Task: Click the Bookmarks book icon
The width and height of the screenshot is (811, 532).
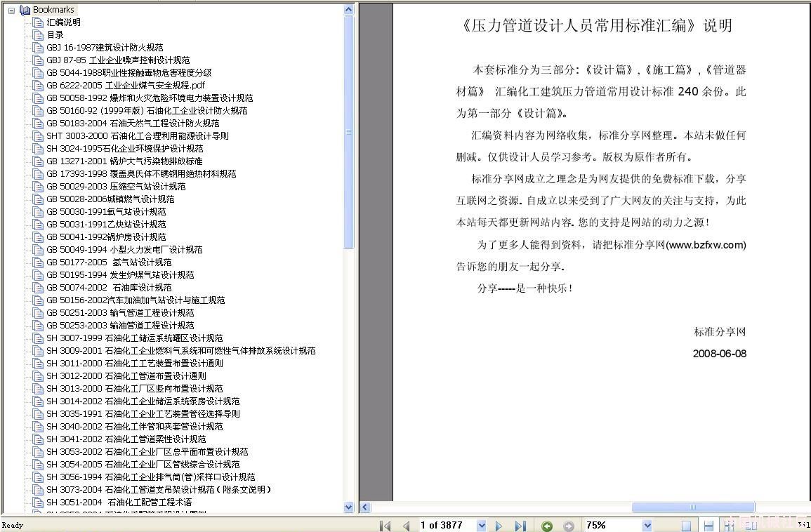Action: (x=25, y=10)
